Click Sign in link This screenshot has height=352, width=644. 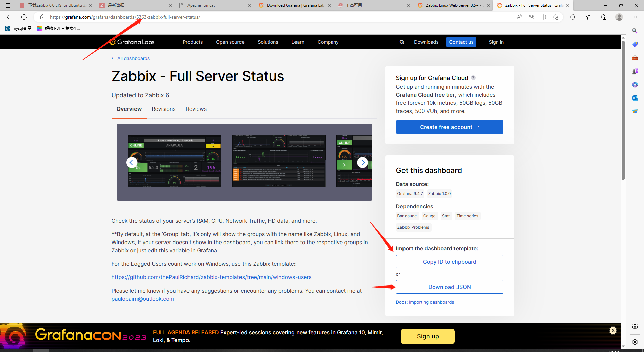pos(496,42)
